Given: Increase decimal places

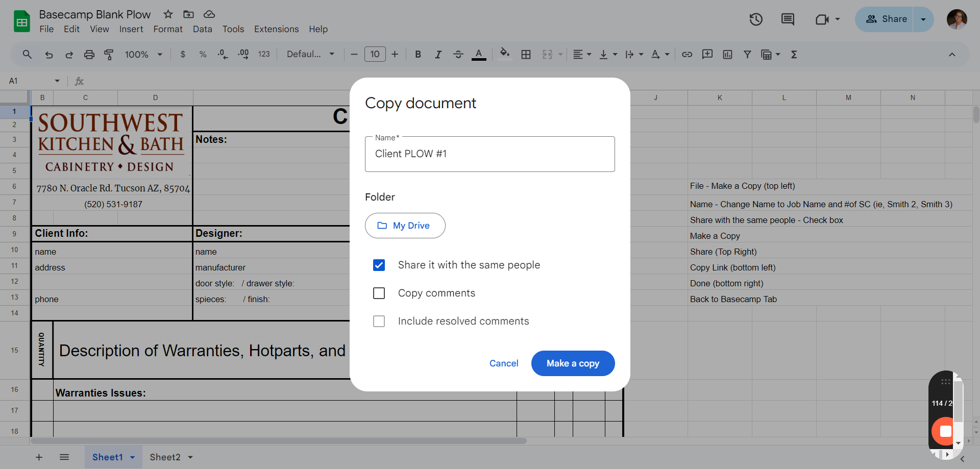Looking at the screenshot, I should click(x=243, y=54).
